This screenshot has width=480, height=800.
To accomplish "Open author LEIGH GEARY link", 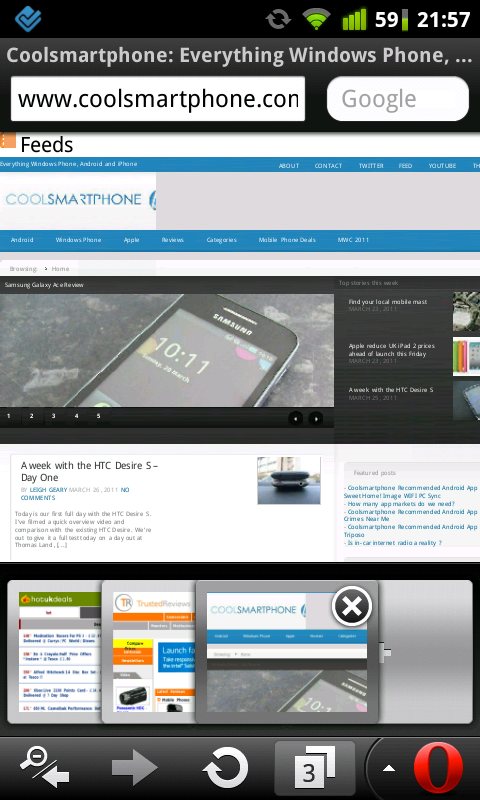I will click(48, 490).
